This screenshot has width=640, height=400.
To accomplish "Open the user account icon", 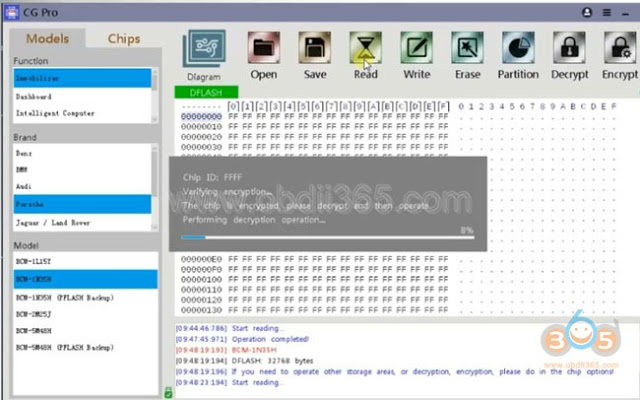I will click(x=587, y=13).
